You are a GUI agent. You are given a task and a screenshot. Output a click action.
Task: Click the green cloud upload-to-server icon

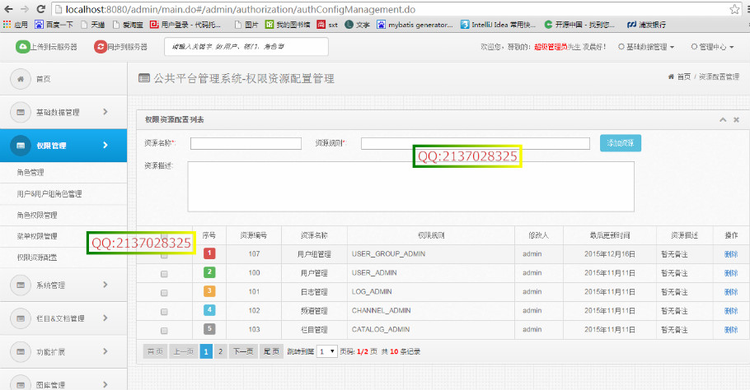[22, 46]
